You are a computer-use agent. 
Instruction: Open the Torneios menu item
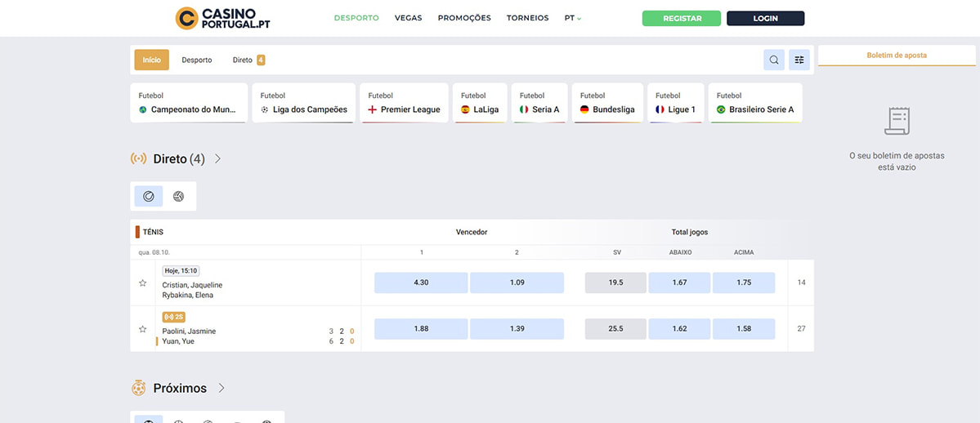tap(527, 18)
